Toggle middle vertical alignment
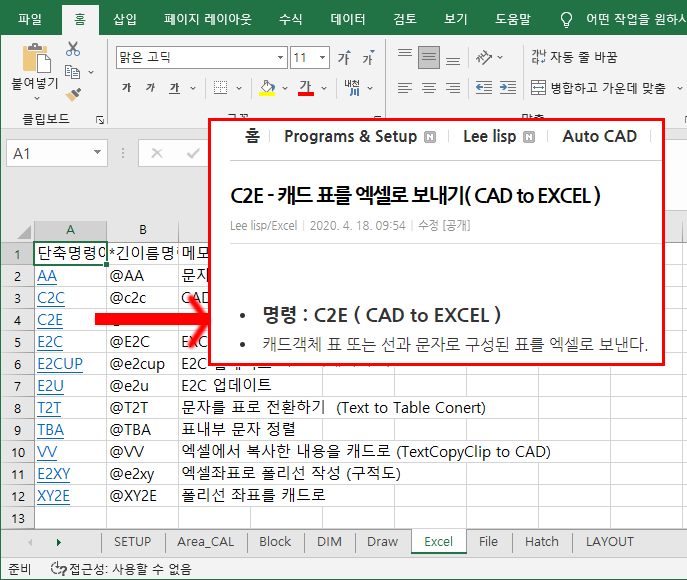 [x=429, y=57]
